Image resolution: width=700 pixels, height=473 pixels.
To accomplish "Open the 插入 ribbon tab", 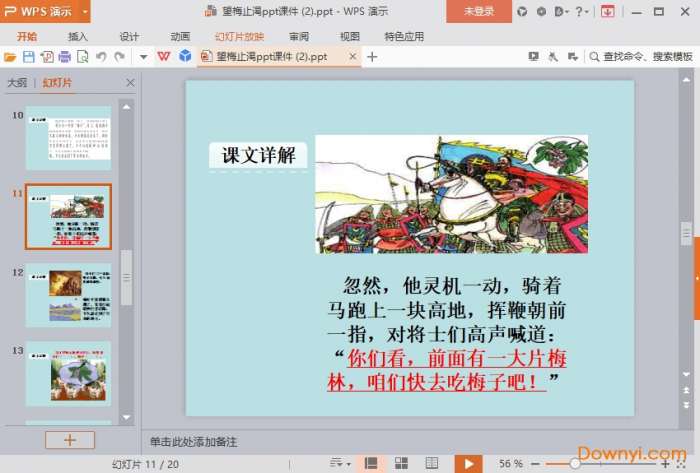I will pyautogui.click(x=78, y=37).
